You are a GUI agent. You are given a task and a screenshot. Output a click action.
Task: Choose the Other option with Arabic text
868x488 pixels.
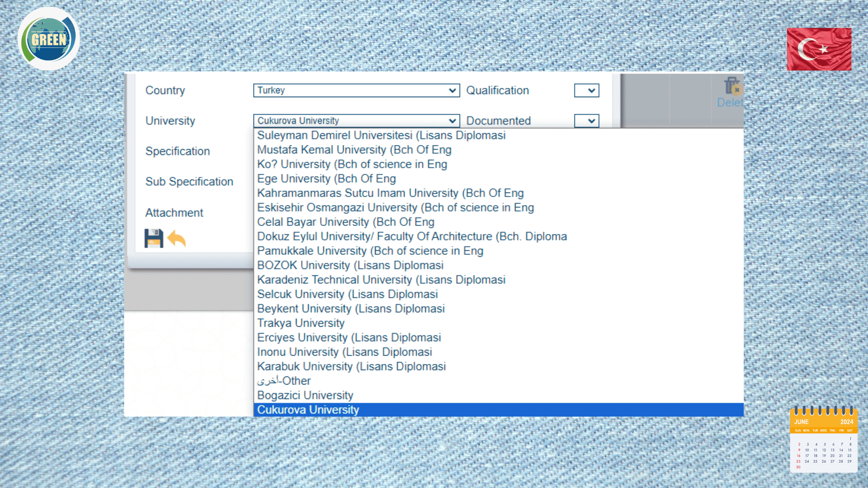click(x=284, y=381)
